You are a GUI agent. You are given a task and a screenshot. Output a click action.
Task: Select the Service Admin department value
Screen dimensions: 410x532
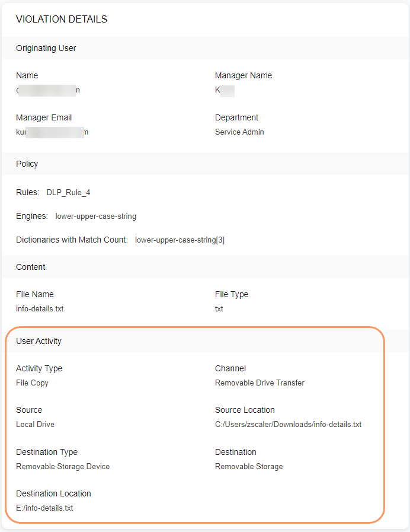pos(241,132)
